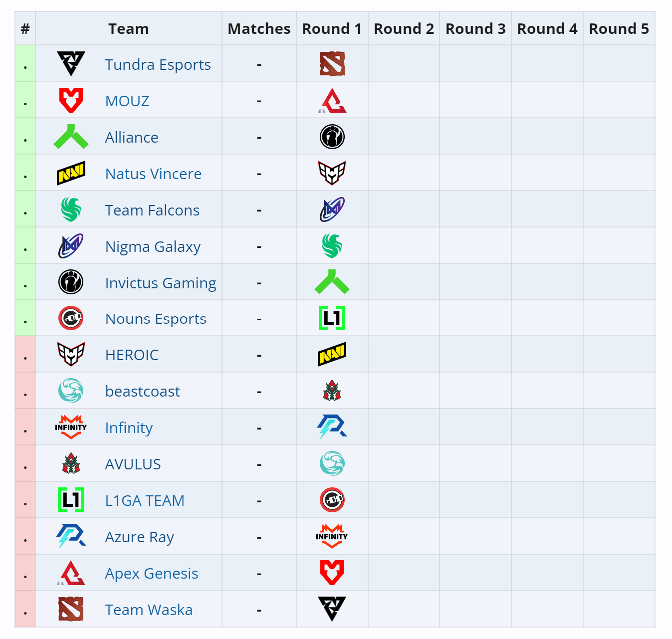Click the Natus Vincere logo
The image size is (672, 639).
click(x=70, y=173)
